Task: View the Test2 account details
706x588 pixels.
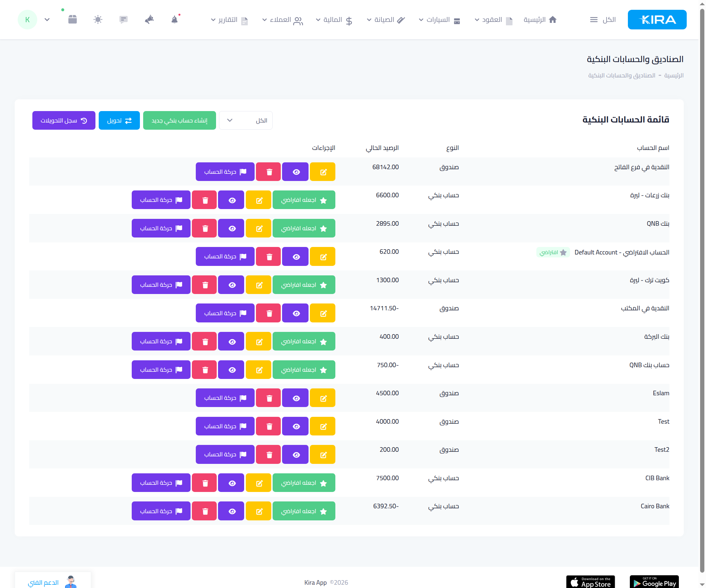Action: [x=295, y=454]
